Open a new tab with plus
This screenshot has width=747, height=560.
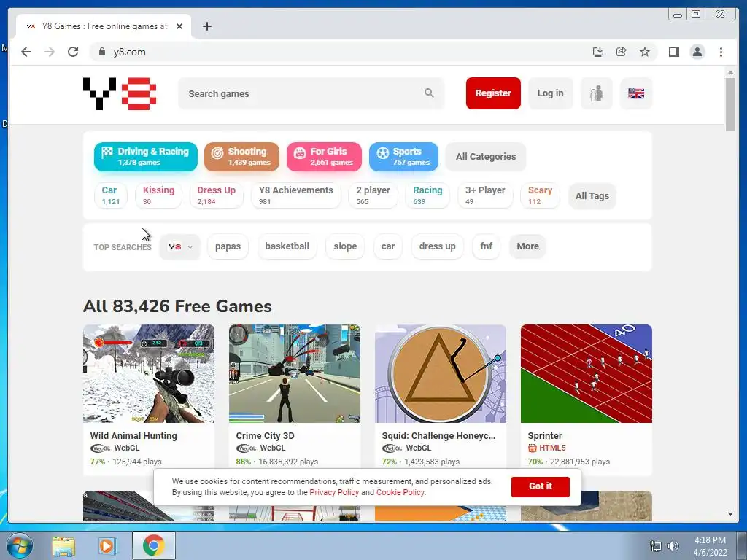coord(206,26)
